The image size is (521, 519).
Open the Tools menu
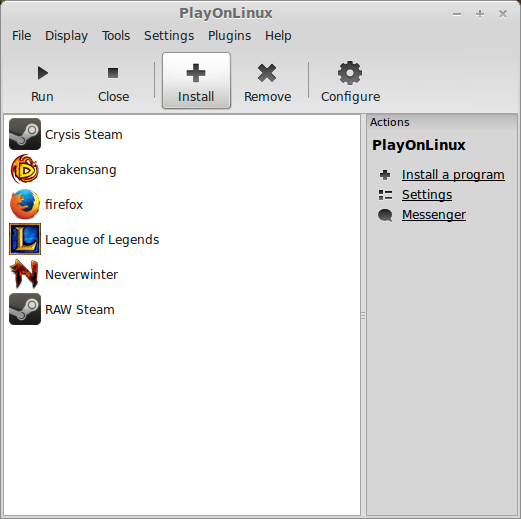click(116, 36)
